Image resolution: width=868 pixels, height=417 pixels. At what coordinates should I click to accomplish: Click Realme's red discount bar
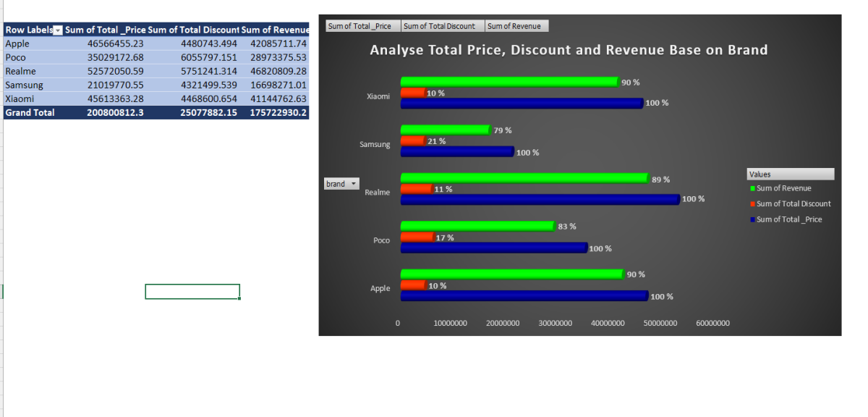click(x=416, y=188)
